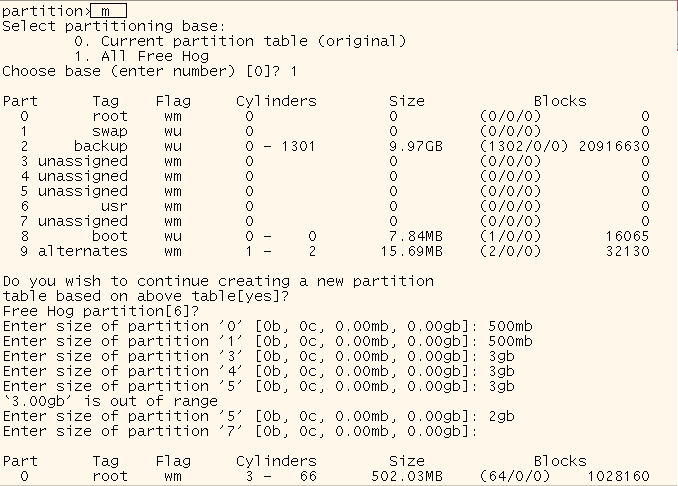Click 'unassigned' tag in partition 3 row

click(83, 161)
